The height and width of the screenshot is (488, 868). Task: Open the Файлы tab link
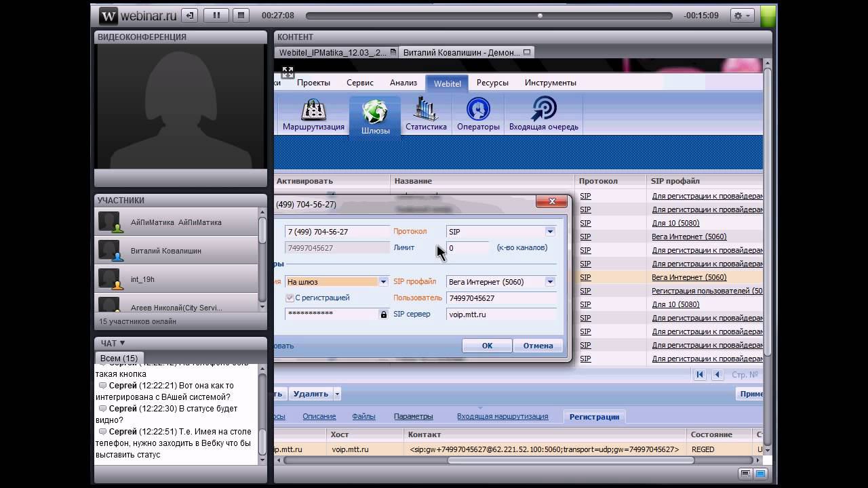pos(364,416)
